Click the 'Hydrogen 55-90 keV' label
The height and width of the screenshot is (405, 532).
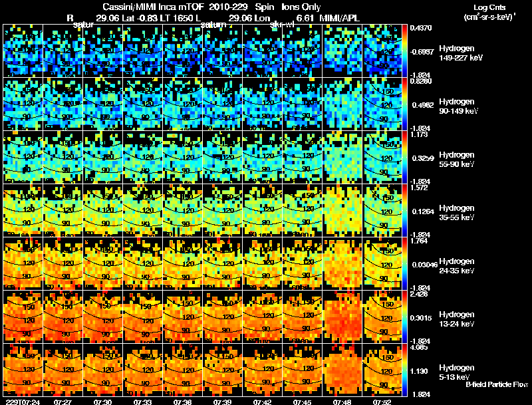click(457, 160)
